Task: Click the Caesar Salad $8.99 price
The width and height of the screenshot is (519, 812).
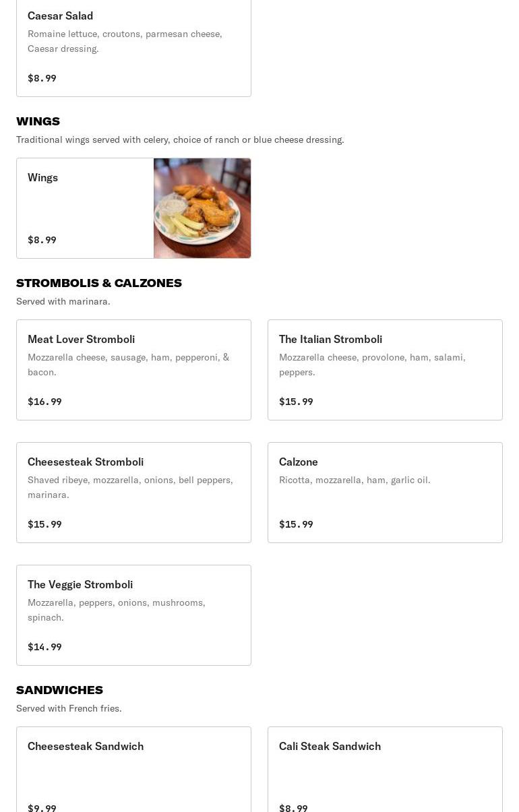Action: click(42, 78)
